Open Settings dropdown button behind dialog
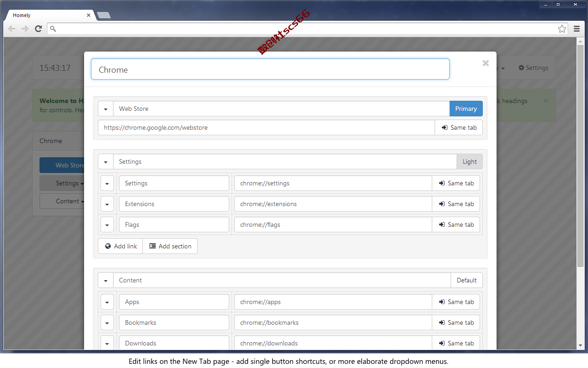Screen dimensions: 588x368 (62, 183)
